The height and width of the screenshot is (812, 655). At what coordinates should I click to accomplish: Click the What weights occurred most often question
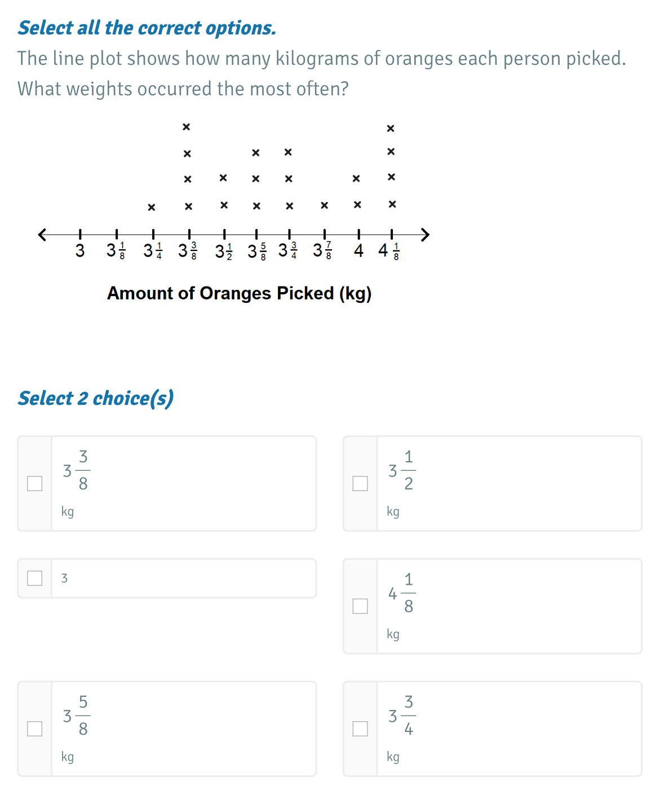[183, 89]
